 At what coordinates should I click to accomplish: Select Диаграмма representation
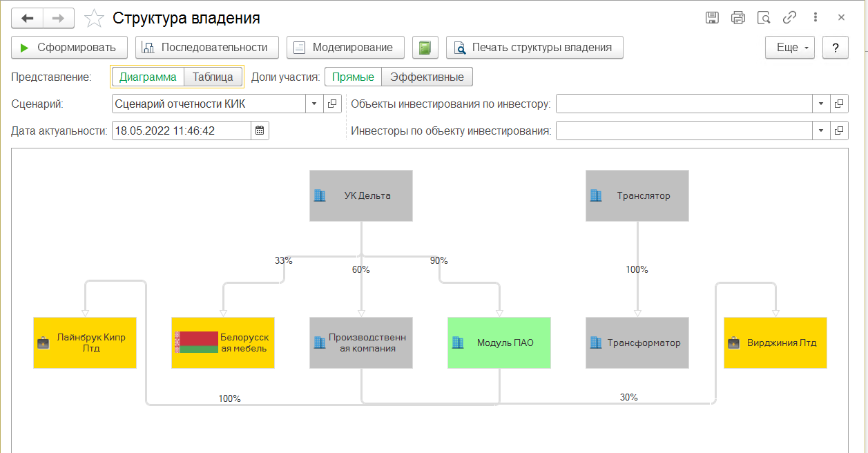coord(148,77)
